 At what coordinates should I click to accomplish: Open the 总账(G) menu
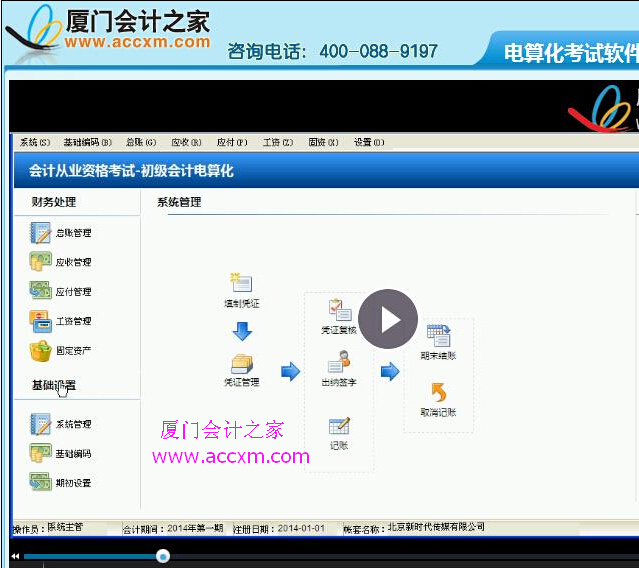[x=141, y=142]
